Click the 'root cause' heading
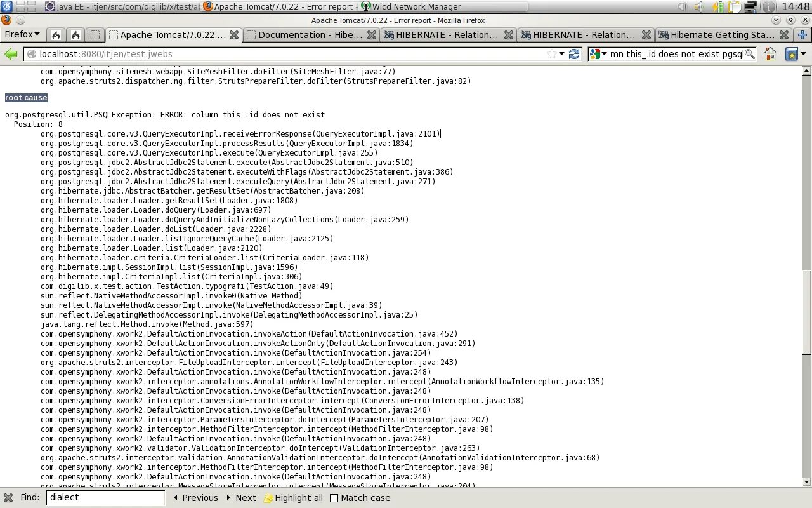 click(x=26, y=97)
